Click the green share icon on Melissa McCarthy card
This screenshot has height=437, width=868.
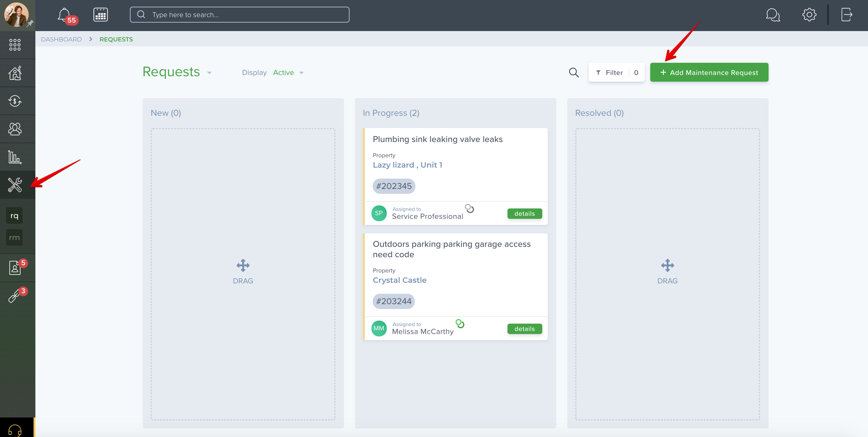(460, 324)
